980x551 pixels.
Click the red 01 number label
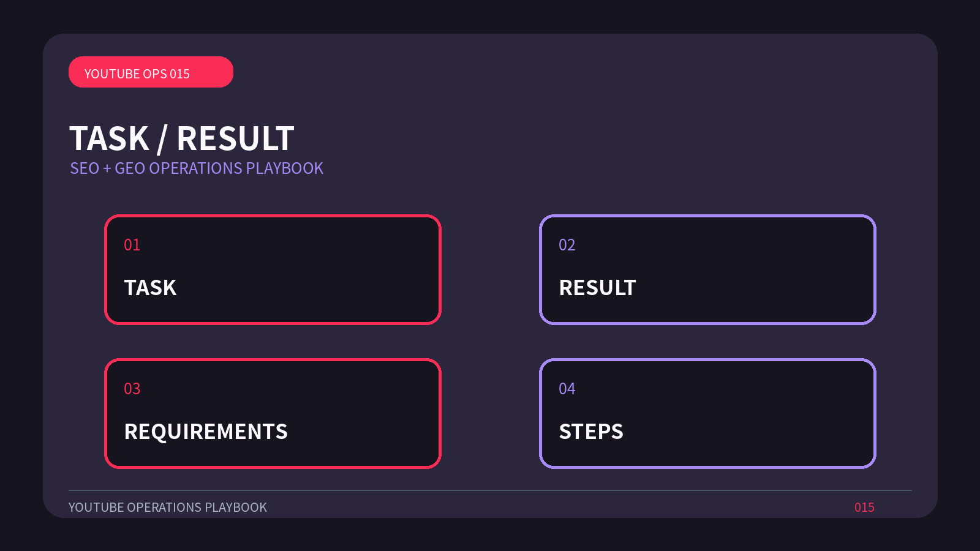pyautogui.click(x=132, y=245)
